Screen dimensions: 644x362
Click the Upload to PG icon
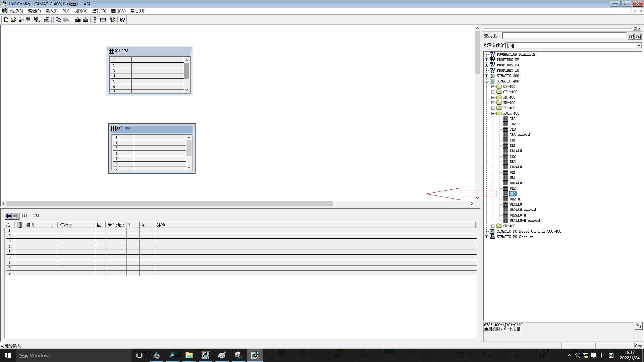[x=86, y=20]
